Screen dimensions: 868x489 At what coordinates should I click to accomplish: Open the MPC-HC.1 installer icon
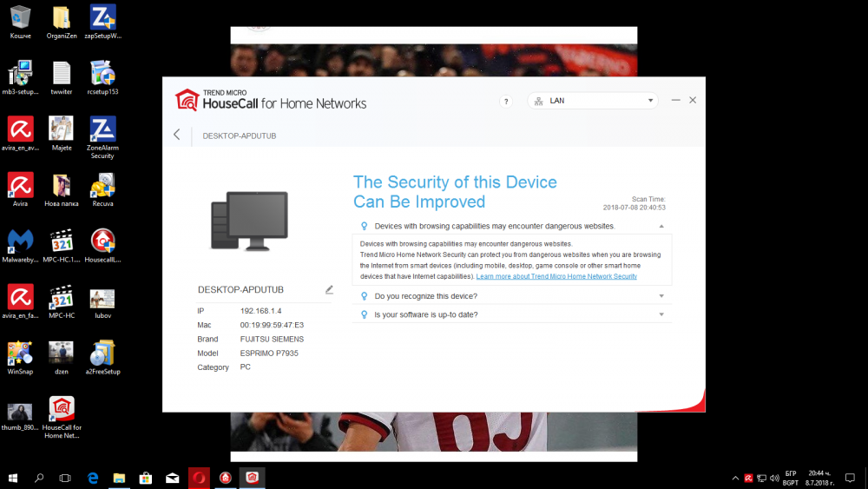coord(62,246)
